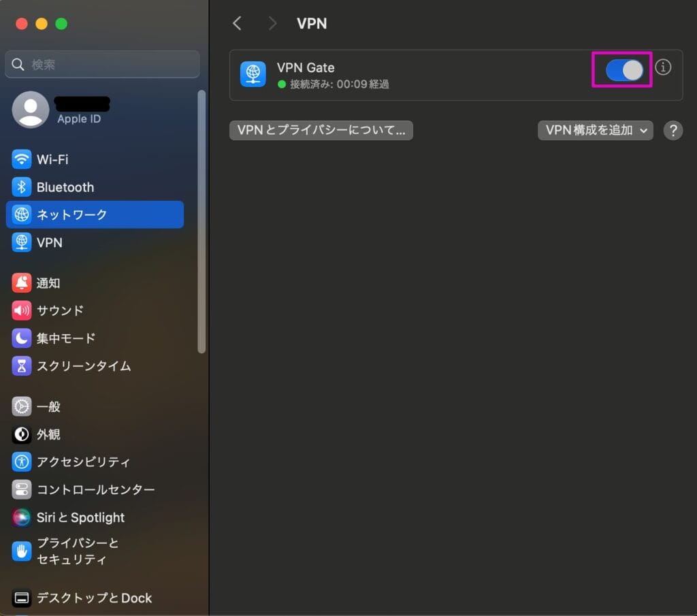Viewport: 697px width, 616px height.
Task: Zoom window with the green button
Action: click(x=61, y=24)
